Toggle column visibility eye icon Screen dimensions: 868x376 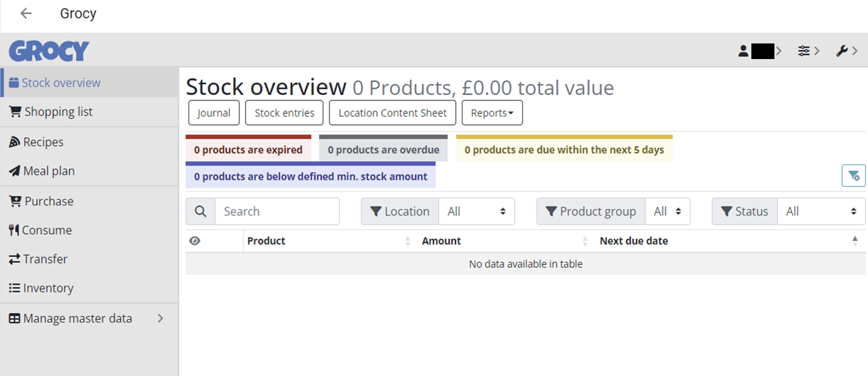[195, 241]
